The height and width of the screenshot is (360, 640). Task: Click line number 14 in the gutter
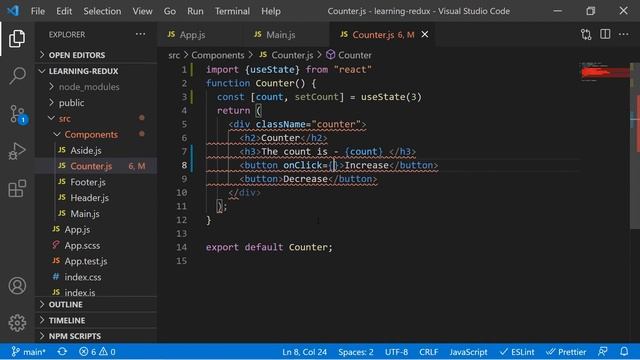click(x=182, y=247)
